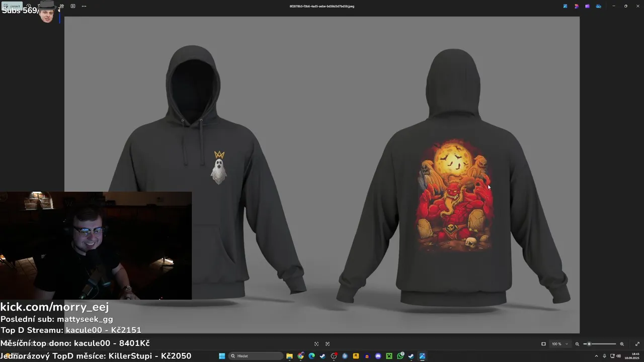Click the zoom out magnifier icon
The height and width of the screenshot is (362, 644).
(577, 344)
